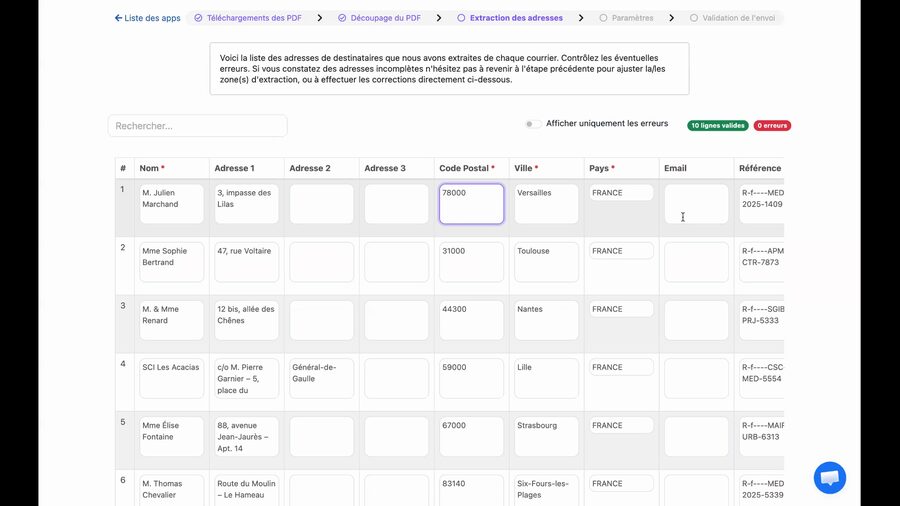Viewport: 900px width, 506px height.
Task: Click the chevron after Paramètres
Action: [672, 18]
